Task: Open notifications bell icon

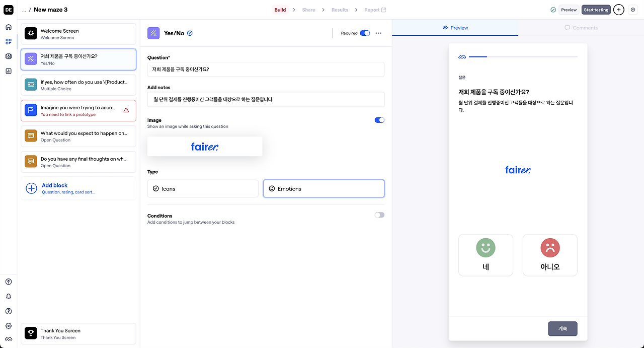Action: pyautogui.click(x=9, y=297)
